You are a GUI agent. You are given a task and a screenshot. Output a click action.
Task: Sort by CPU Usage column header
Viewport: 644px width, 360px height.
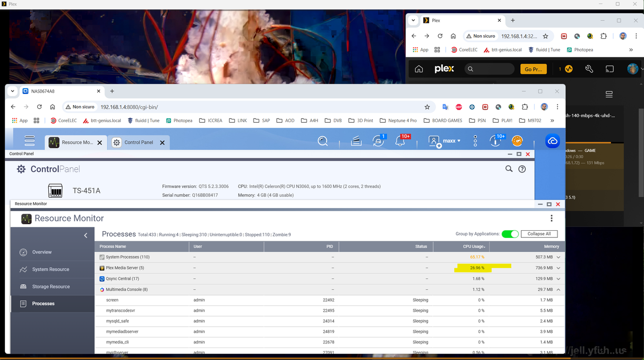pos(461,246)
